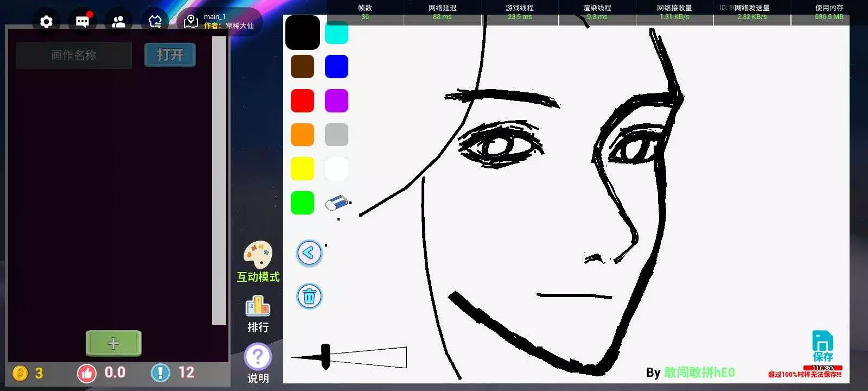Image resolution: width=868 pixels, height=391 pixels.
Task: Click the coin count 3
Action: point(39,373)
